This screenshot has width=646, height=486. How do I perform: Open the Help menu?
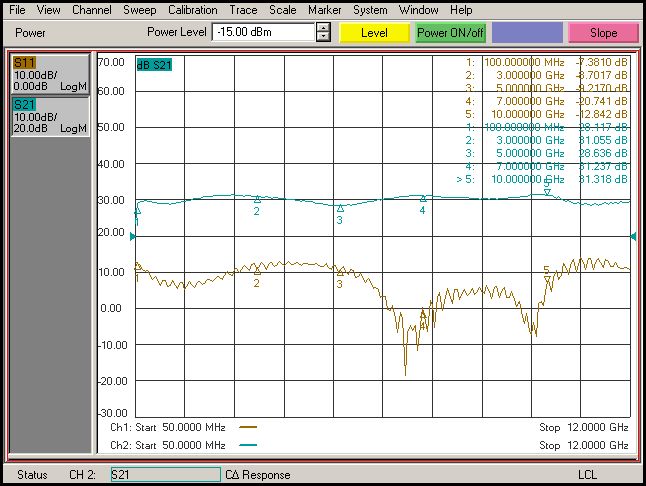[x=461, y=9]
